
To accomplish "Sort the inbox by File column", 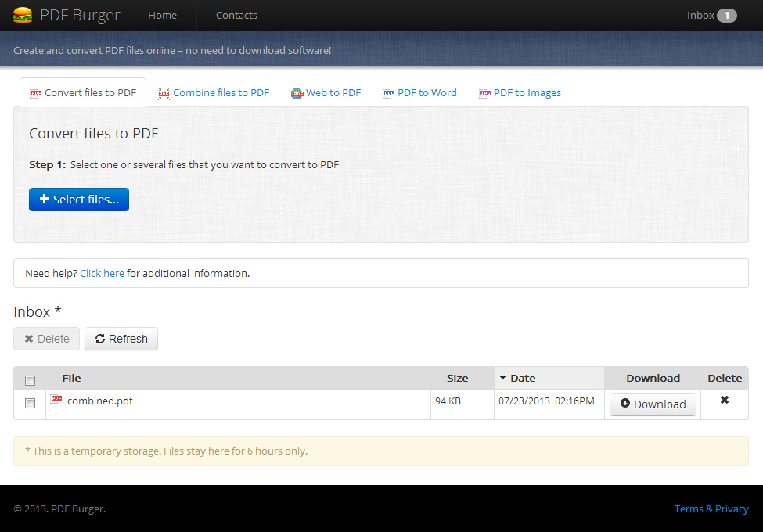I will [x=71, y=378].
